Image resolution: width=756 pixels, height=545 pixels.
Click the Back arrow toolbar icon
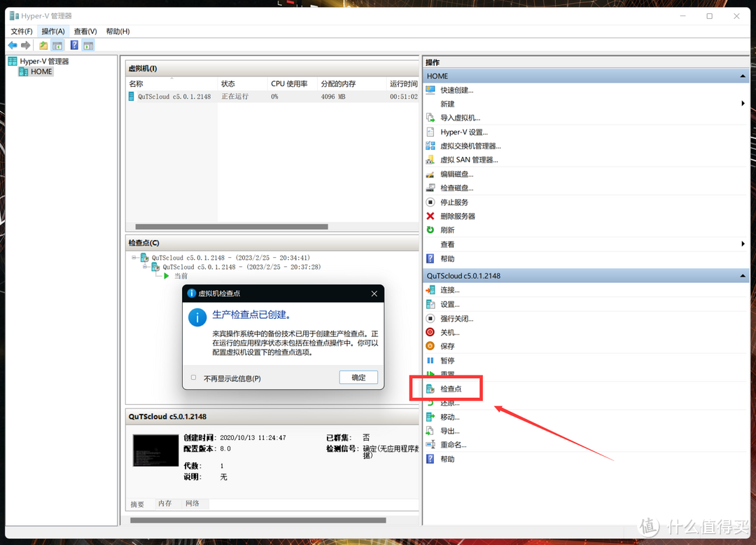[x=13, y=46]
